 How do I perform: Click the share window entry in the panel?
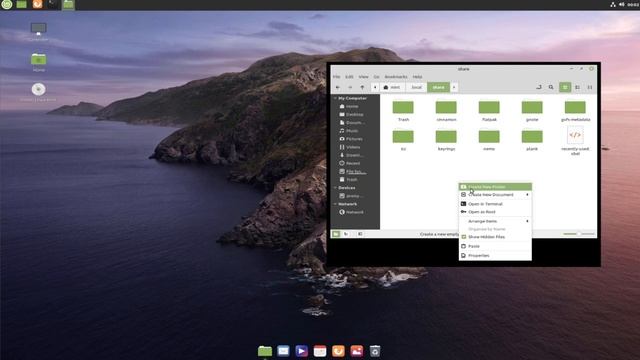click(68, 4)
